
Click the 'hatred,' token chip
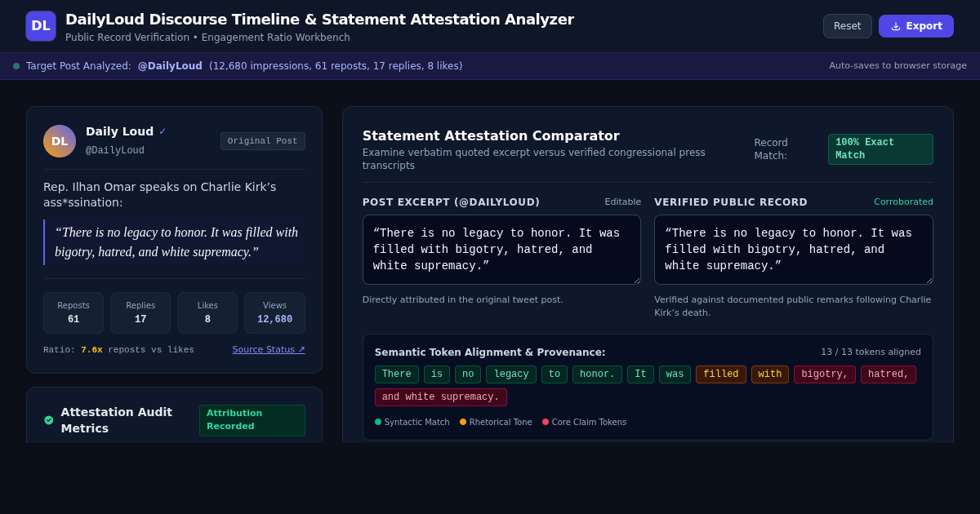click(889, 374)
